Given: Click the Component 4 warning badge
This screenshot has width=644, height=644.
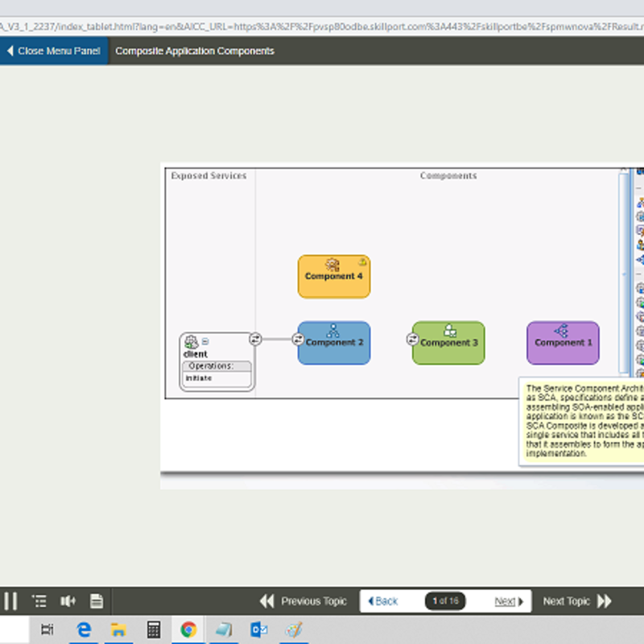Looking at the screenshot, I should click(362, 262).
